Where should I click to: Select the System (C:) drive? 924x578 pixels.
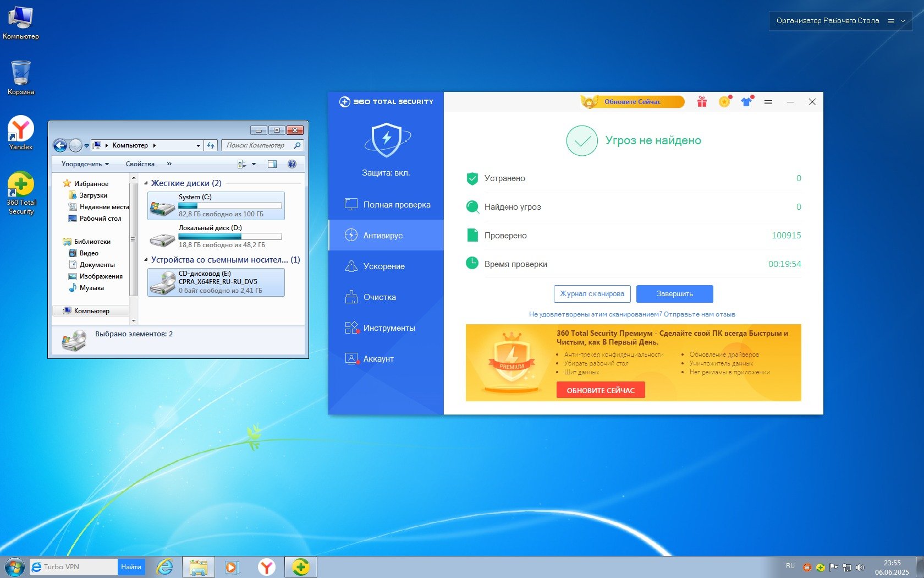click(216, 206)
